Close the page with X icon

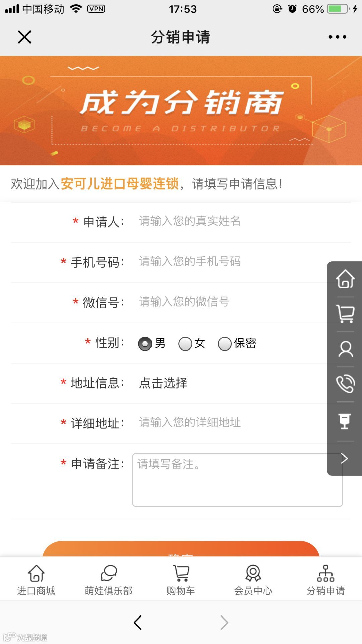pos(24,37)
